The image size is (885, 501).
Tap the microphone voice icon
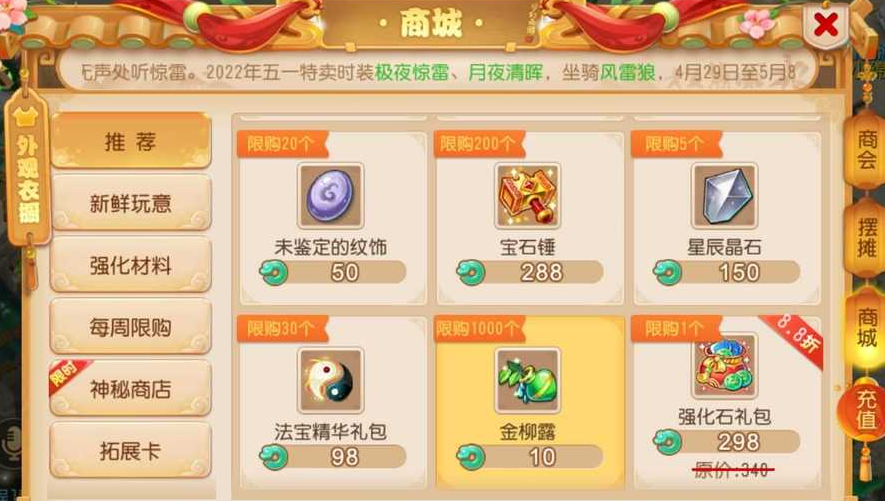point(12,443)
